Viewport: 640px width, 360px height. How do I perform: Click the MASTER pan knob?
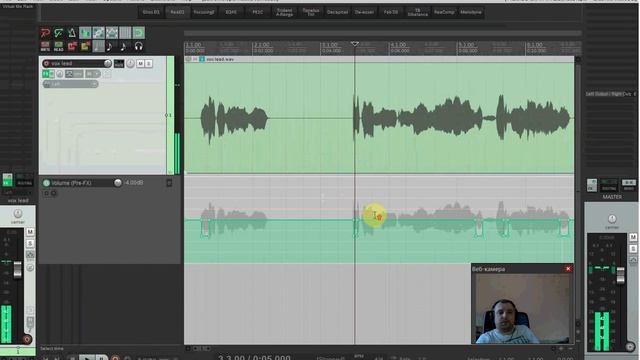612,219
